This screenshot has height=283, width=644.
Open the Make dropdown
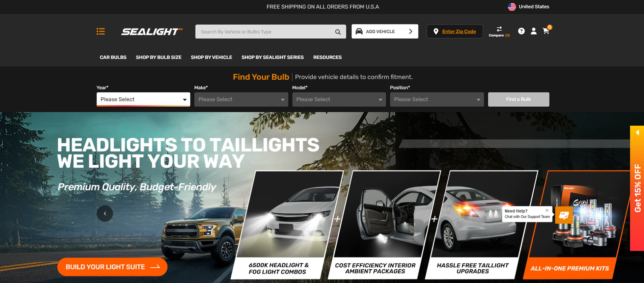point(241,99)
